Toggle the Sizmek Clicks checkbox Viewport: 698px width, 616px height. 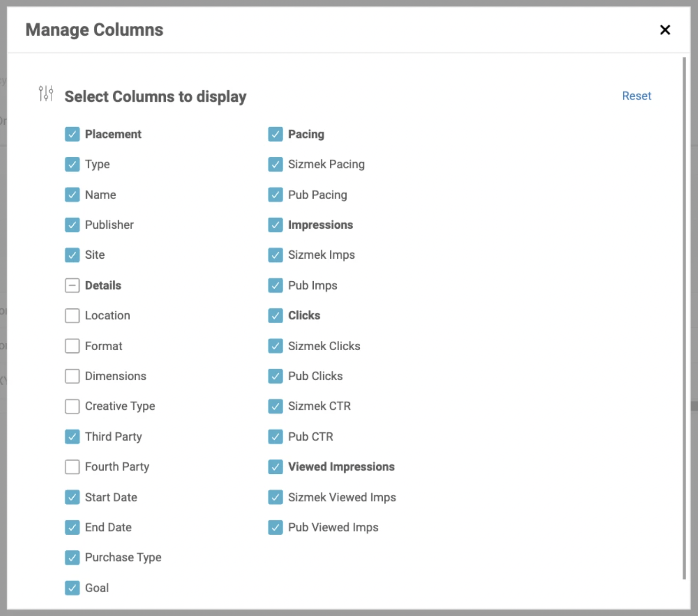(276, 346)
